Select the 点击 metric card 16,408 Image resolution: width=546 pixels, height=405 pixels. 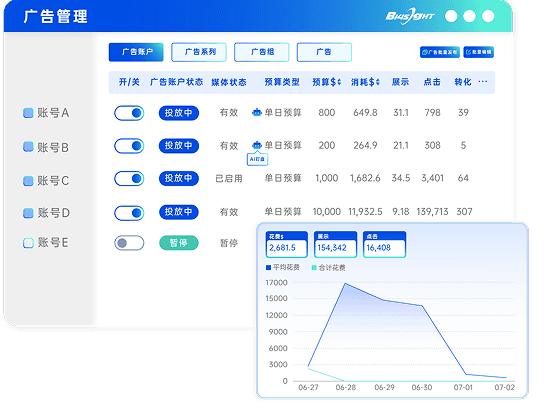(384, 244)
